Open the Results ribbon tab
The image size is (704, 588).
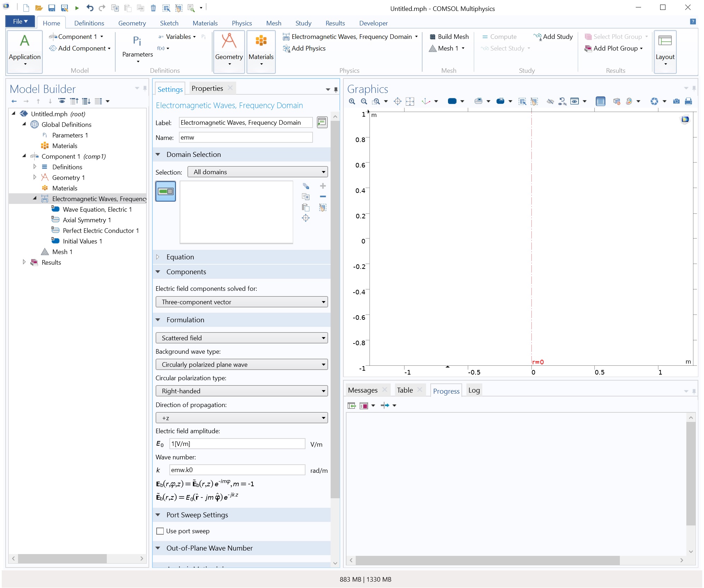coord(335,23)
